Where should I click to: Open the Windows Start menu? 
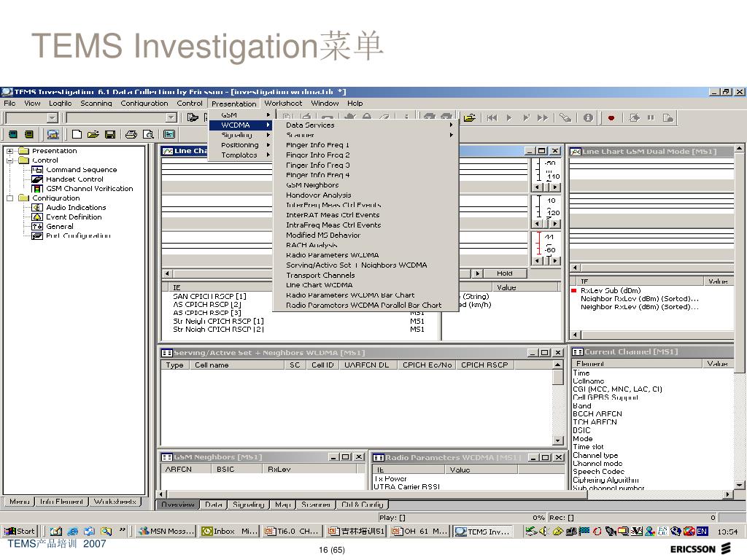click(19, 531)
